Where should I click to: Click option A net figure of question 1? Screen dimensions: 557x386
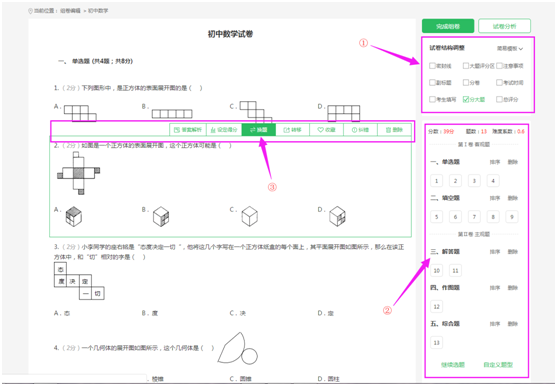point(80,113)
